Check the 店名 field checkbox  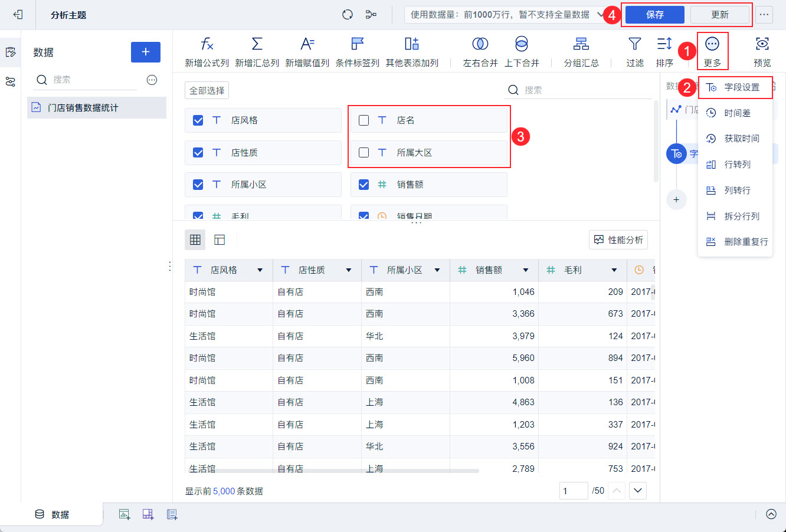(x=364, y=120)
